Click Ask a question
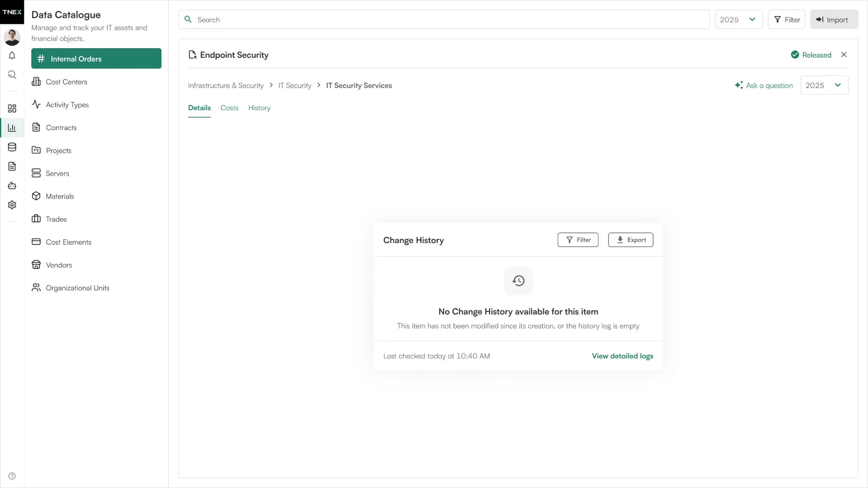The height and width of the screenshot is (488, 868). [764, 85]
